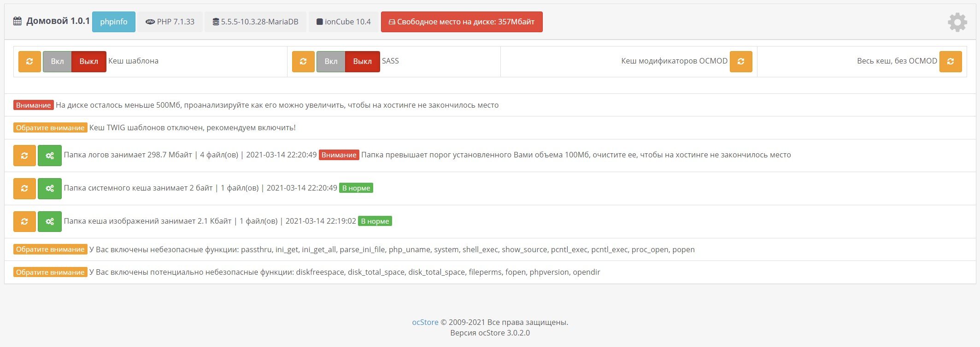Click В норме badge in system cache row

tap(356, 188)
